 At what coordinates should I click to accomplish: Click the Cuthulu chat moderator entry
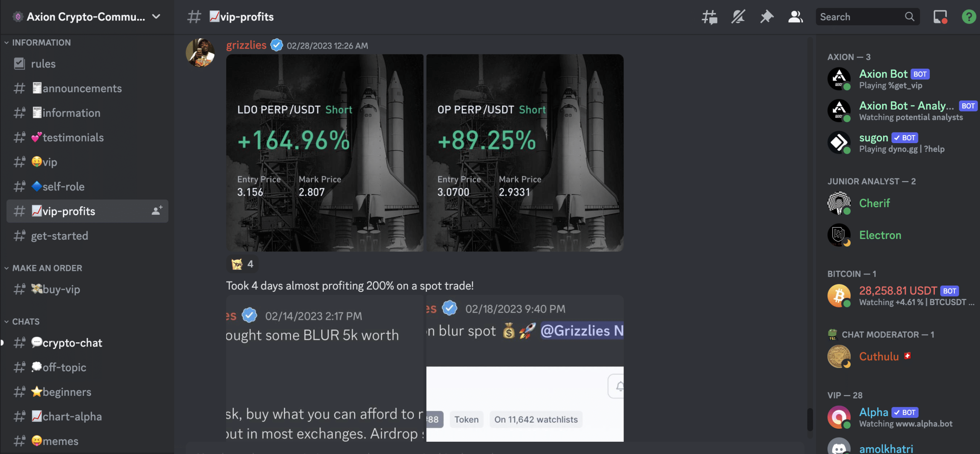879,356
